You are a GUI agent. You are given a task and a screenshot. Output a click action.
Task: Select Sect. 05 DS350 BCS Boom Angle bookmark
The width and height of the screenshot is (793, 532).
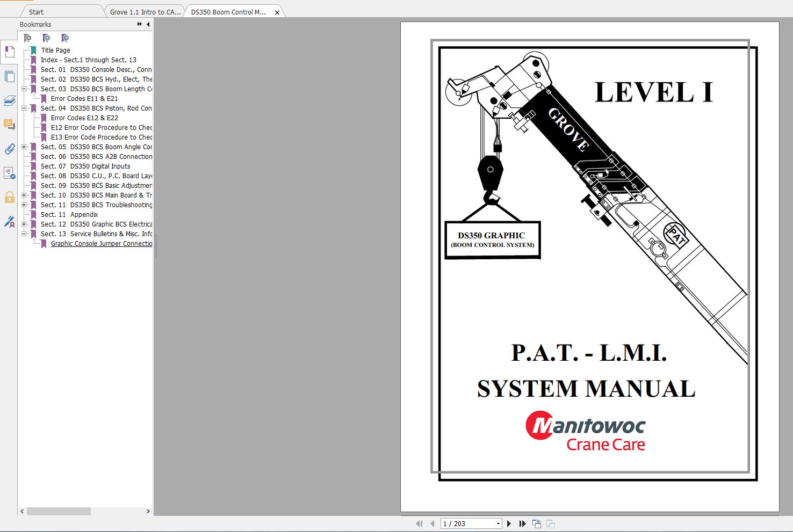[96, 147]
